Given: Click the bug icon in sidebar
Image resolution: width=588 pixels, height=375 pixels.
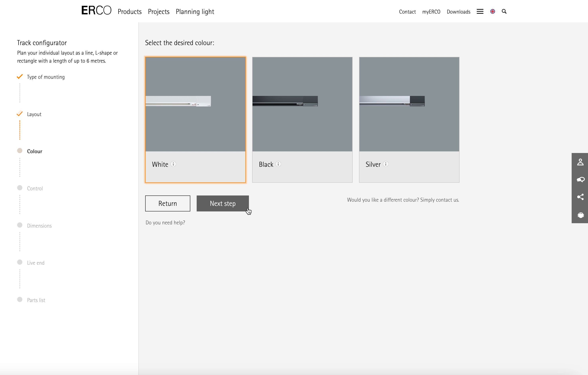Looking at the screenshot, I should [580, 215].
